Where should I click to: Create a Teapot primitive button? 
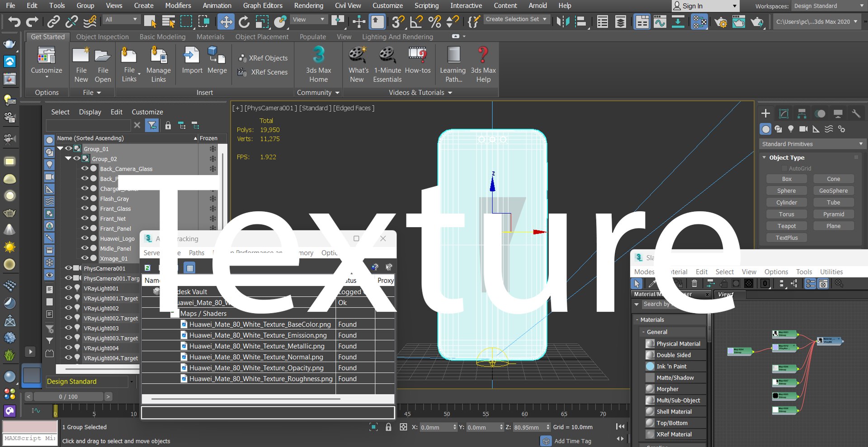(x=786, y=226)
